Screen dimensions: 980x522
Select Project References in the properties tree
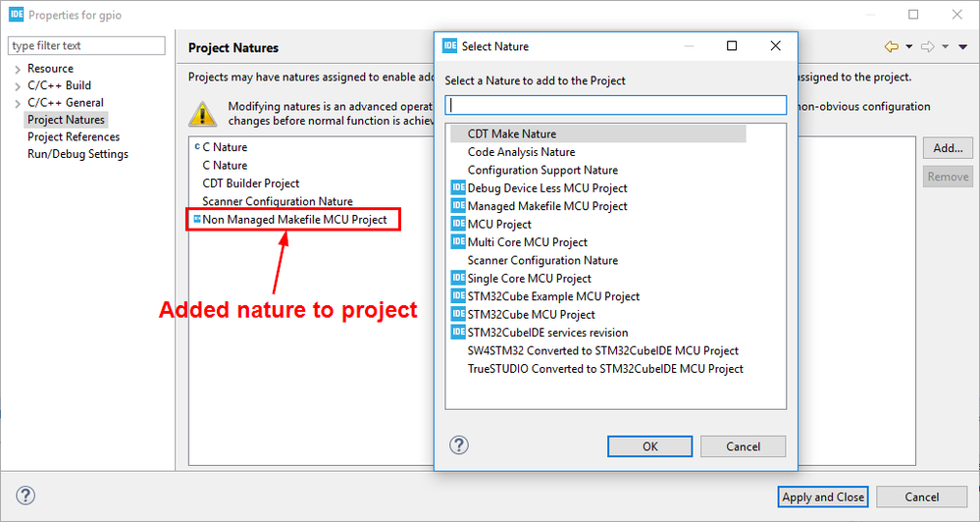click(74, 137)
